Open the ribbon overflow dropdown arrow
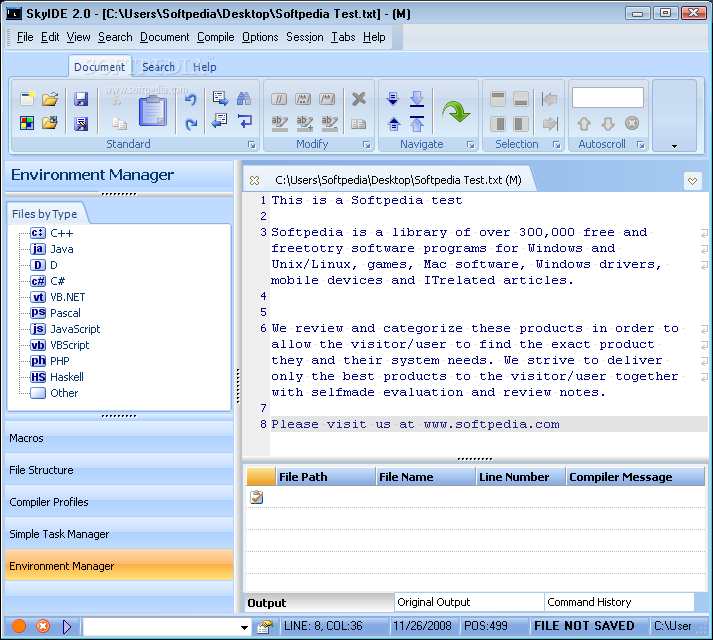The height and width of the screenshot is (640, 713). pos(674,146)
